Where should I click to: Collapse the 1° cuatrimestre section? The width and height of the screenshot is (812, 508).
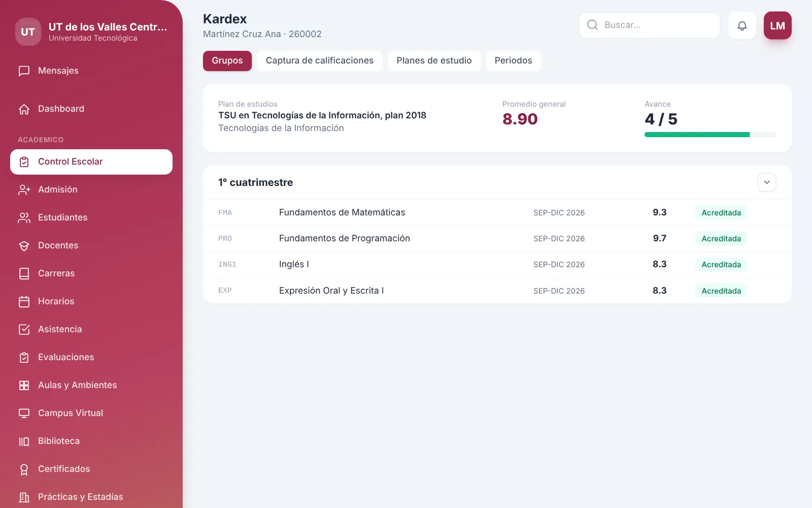767,182
